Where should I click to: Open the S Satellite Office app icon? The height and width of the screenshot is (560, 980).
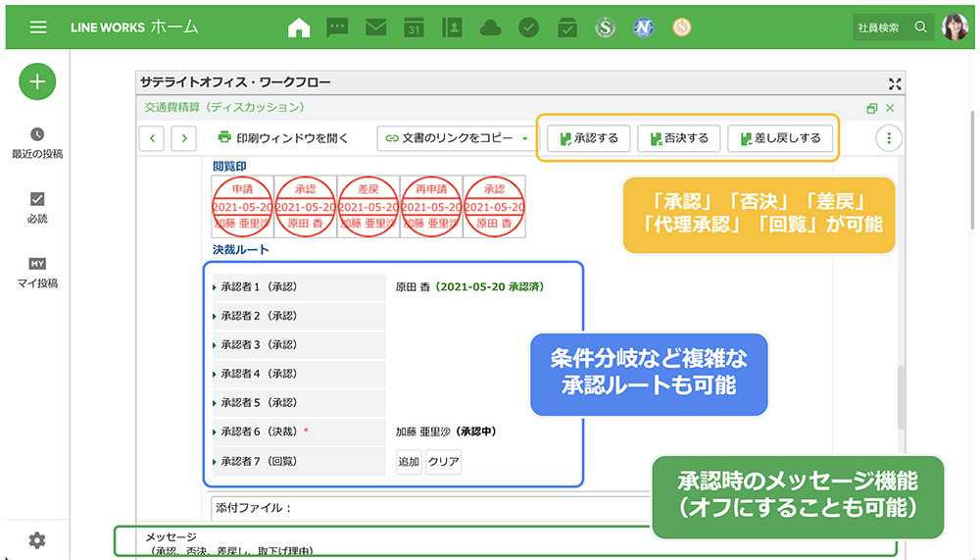(x=605, y=27)
